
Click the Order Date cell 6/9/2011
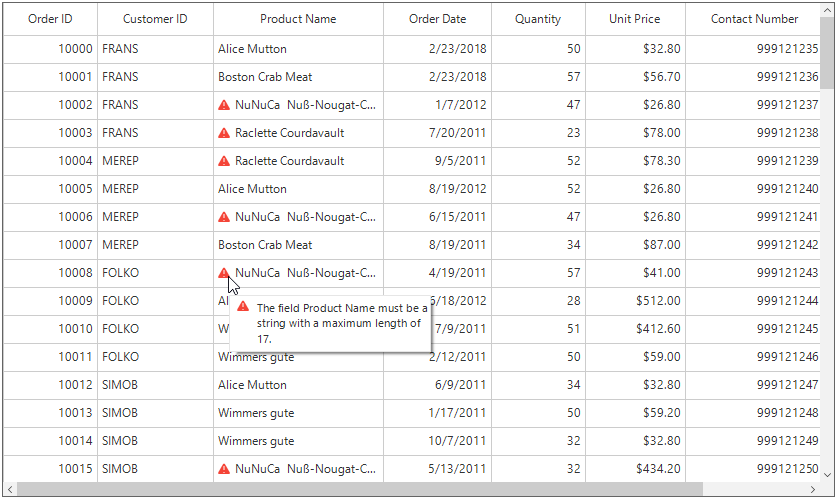pos(437,385)
